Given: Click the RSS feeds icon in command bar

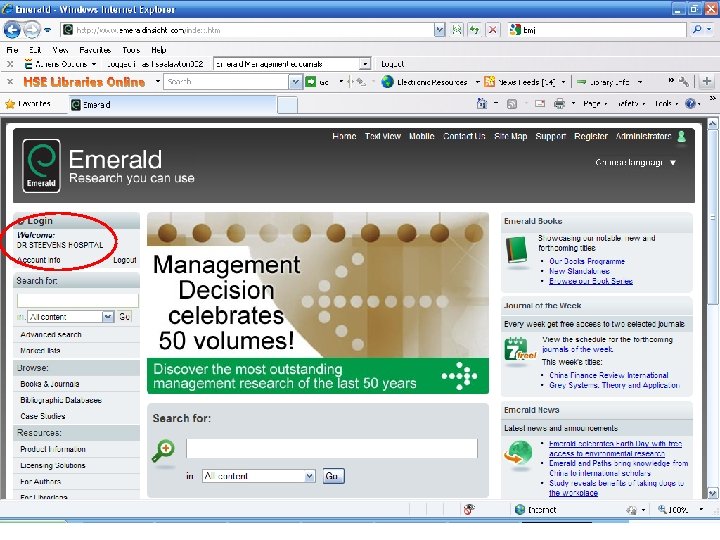Looking at the screenshot, I should [x=512, y=104].
